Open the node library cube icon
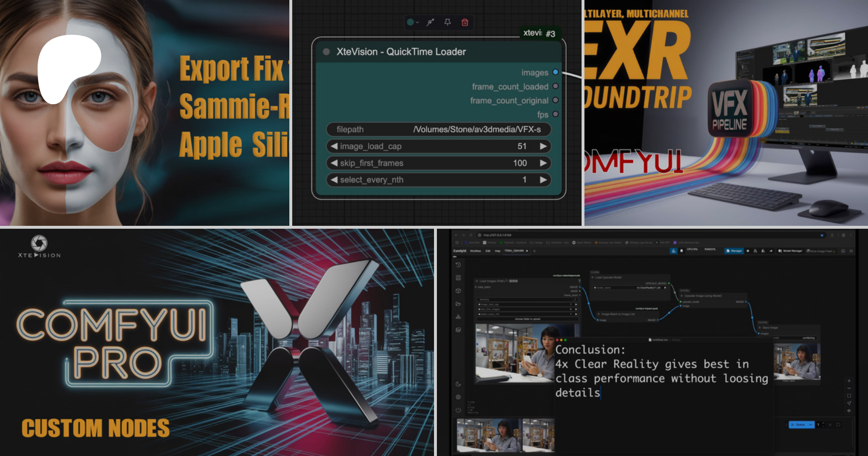The height and width of the screenshot is (456, 868). pyautogui.click(x=458, y=291)
